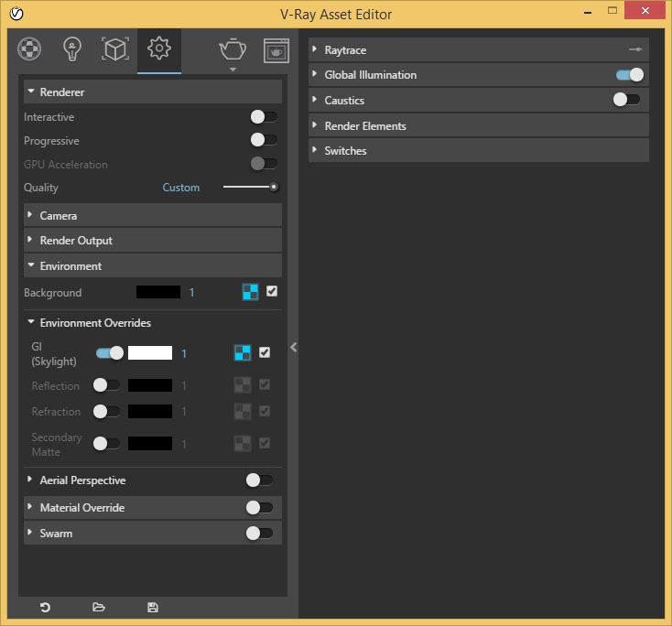Viewport: 672px width, 626px height.
Task: Enable Caustics toggle
Action: tap(626, 100)
